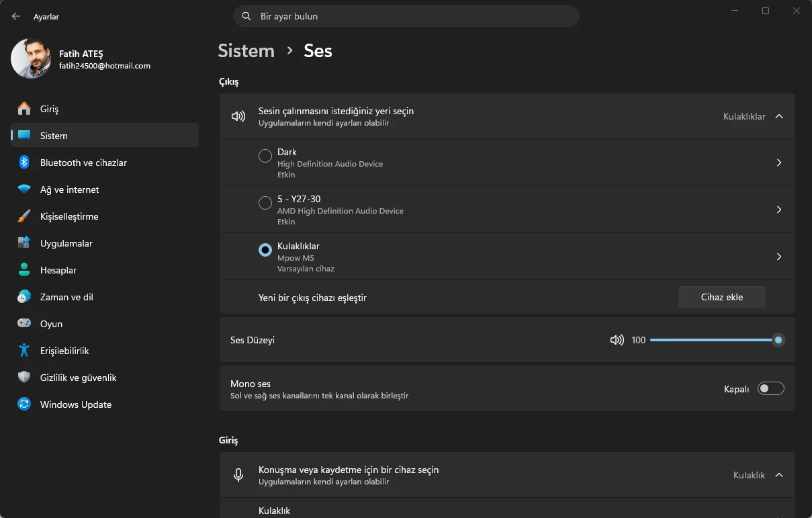Click the Erişilebilirlik accessibility icon
Viewport: 812px width, 518px height.
pos(24,351)
